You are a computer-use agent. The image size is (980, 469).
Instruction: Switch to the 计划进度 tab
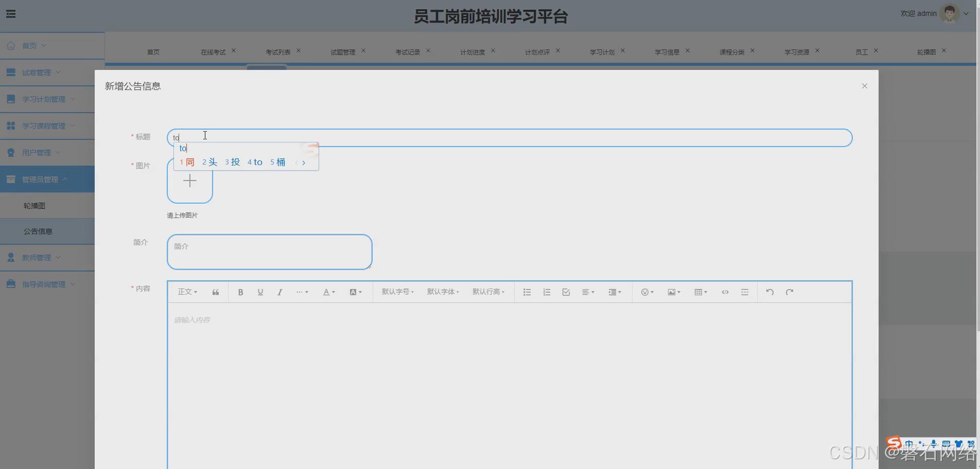472,52
